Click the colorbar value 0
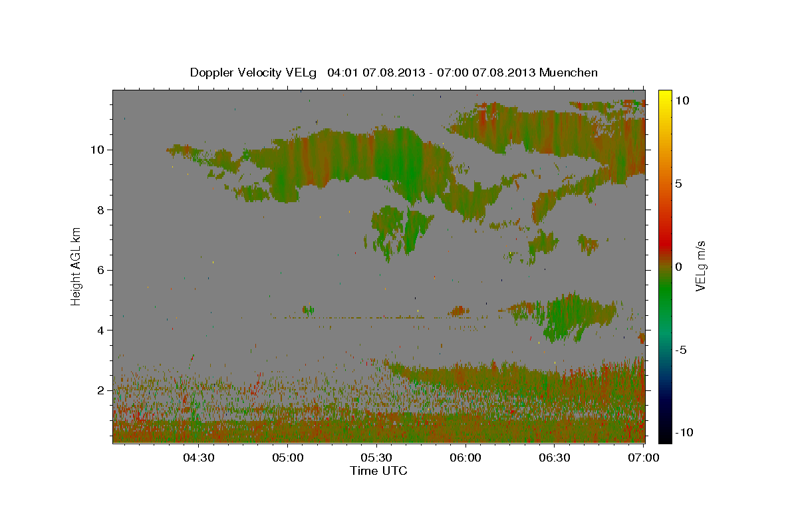Viewport: 798px width, 532px height. [679, 267]
